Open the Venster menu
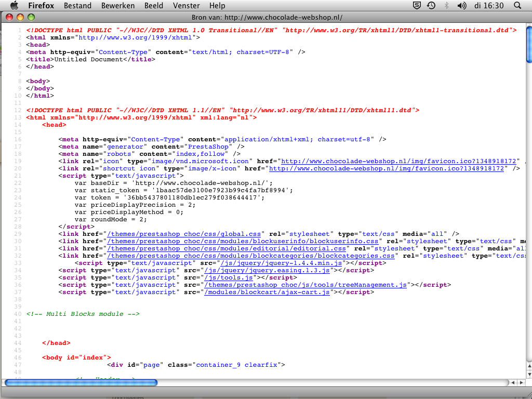This screenshot has width=532, height=399. pyautogui.click(x=187, y=5)
